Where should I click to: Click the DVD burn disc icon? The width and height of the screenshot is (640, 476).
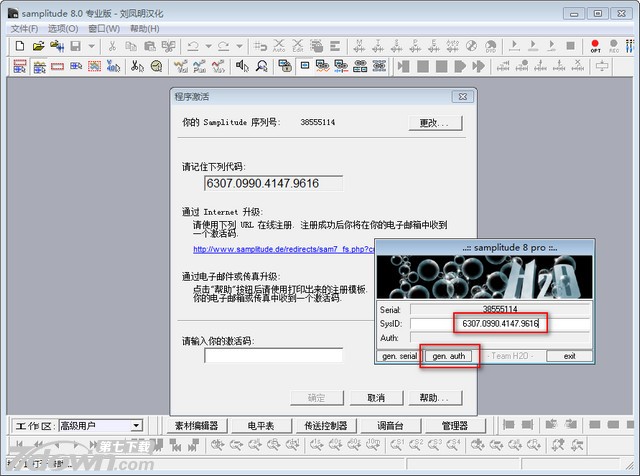coord(491,46)
